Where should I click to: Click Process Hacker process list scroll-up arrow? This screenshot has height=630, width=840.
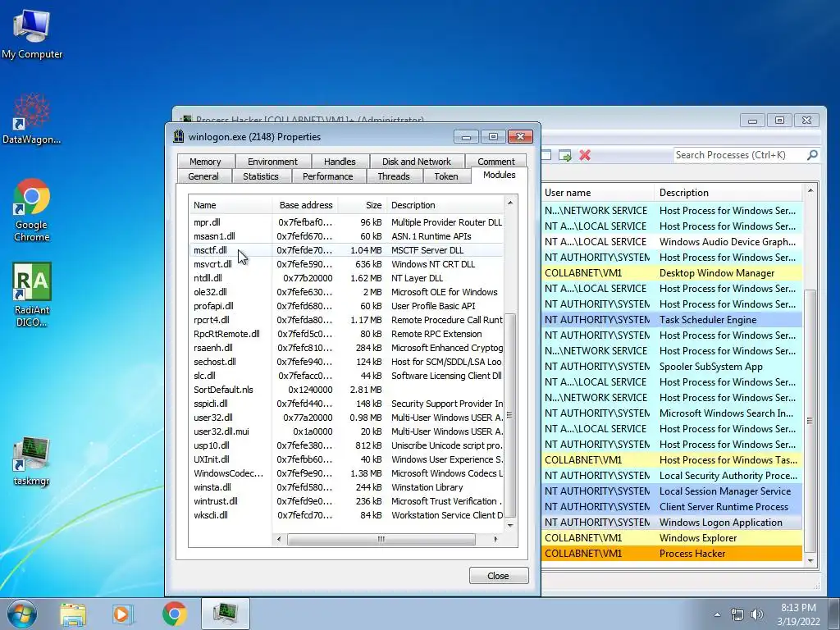tap(810, 190)
